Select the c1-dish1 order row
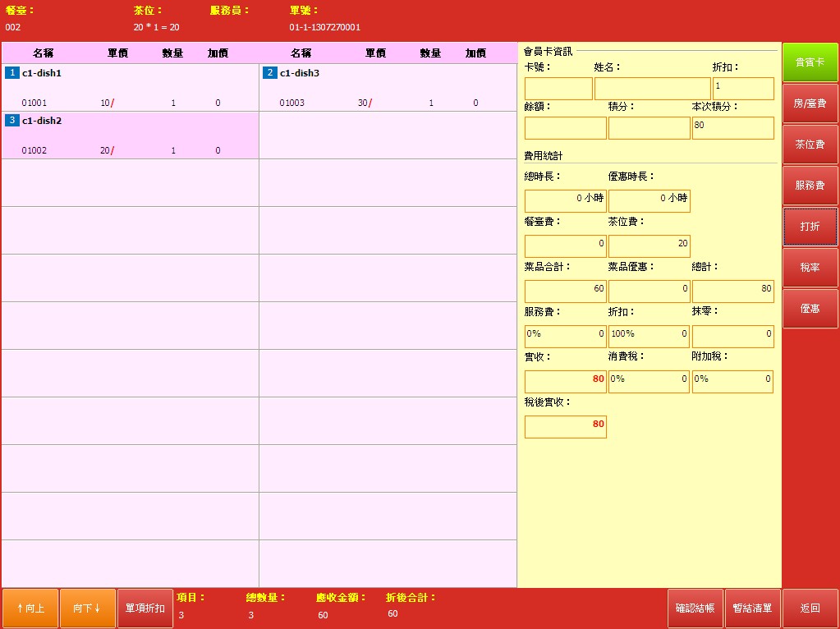Screen dimensions: 840x629 click(131, 87)
